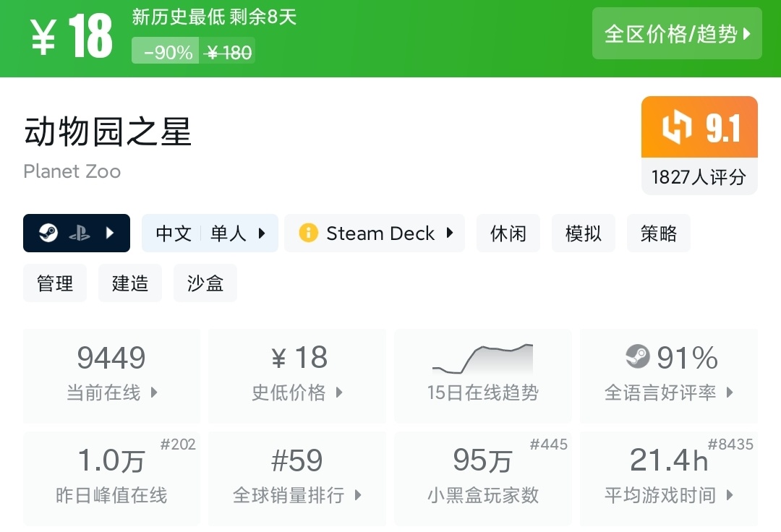Open the 15-day online trend chart
781x532 pixels.
pyautogui.click(x=482, y=375)
